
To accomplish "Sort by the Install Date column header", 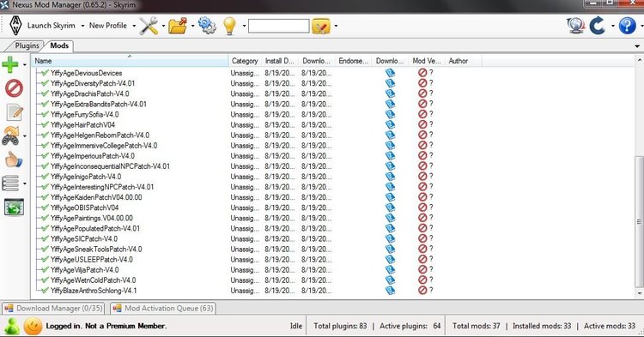I will (280, 61).
